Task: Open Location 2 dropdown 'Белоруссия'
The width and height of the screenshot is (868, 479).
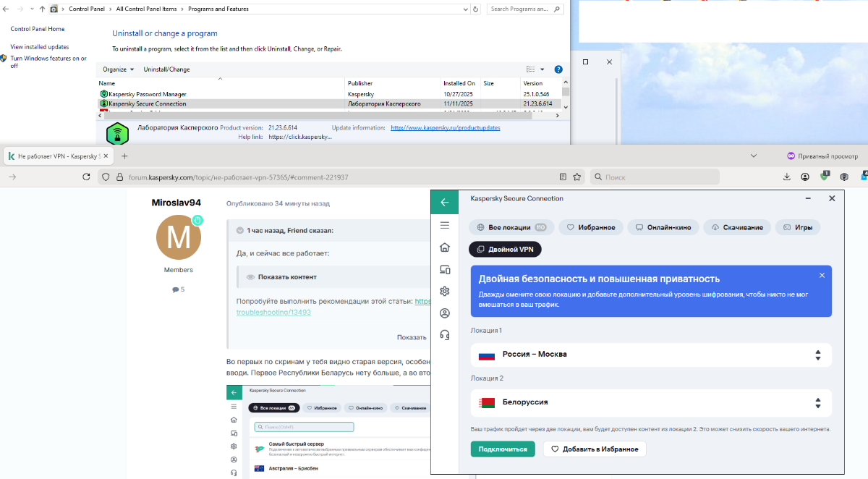Action: coord(651,402)
